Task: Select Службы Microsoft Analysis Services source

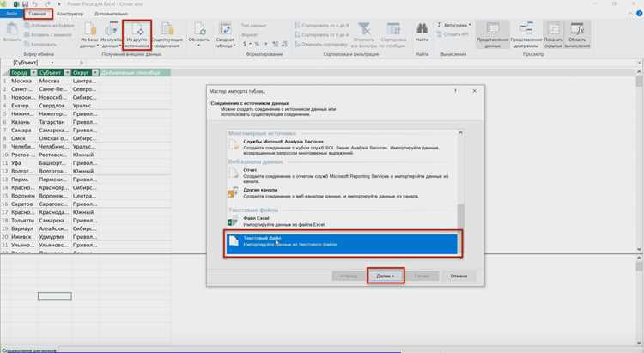Action: pyautogui.click(x=343, y=147)
